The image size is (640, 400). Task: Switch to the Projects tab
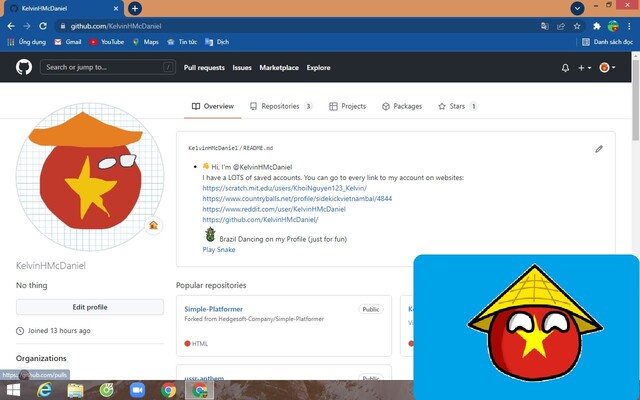(x=347, y=106)
